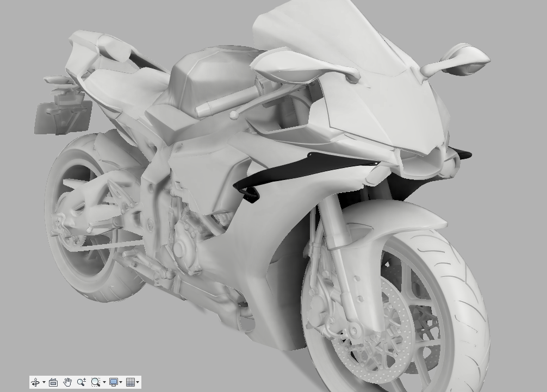Select the Rotate orbit tool
Screen dimensions: 547x392
point(35,382)
